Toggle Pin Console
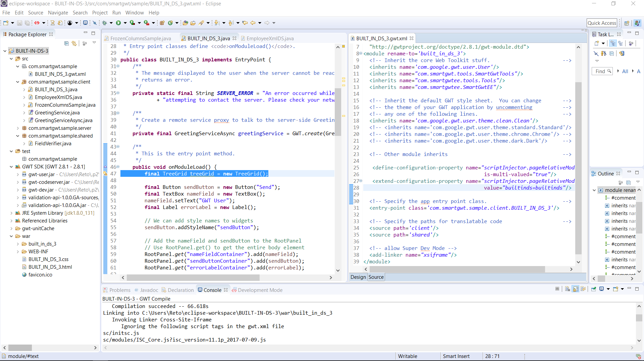 click(593, 289)
